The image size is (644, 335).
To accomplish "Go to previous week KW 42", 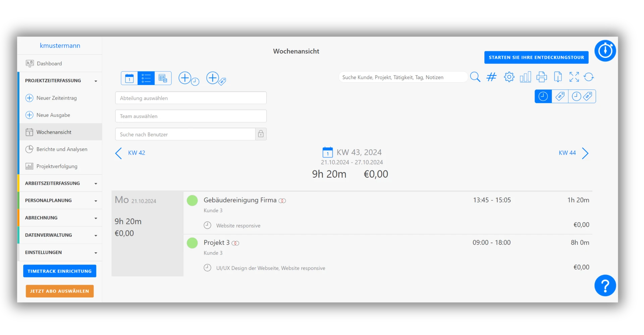I will click(x=131, y=153).
